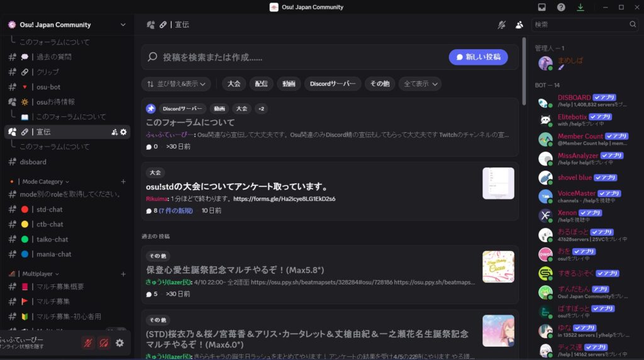Screen dimensions: 644x360
Task: Filter posts by その他 tag
Action: click(380, 84)
